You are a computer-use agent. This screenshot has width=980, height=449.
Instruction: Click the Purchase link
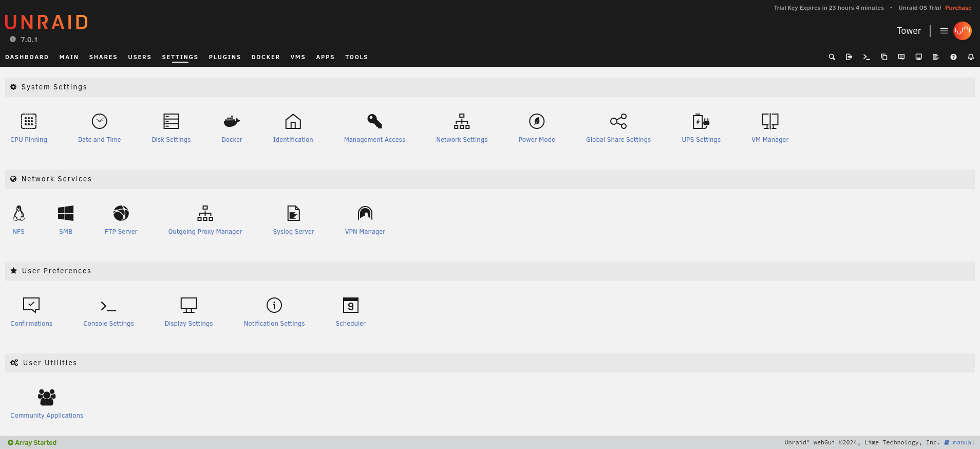point(958,8)
